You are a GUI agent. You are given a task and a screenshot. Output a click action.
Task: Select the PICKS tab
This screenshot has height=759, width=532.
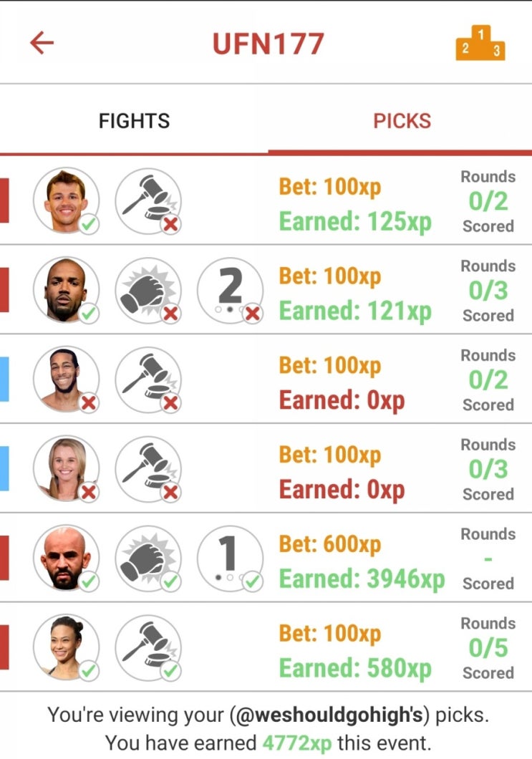[x=402, y=121]
